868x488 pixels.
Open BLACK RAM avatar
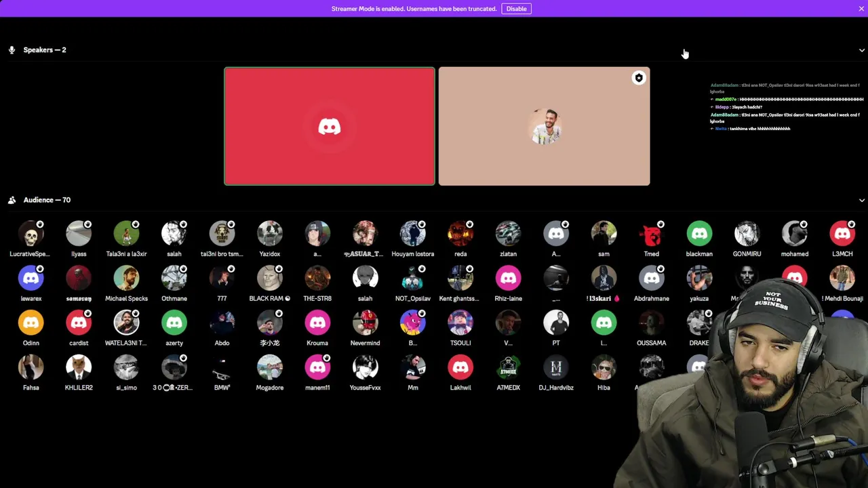point(270,279)
